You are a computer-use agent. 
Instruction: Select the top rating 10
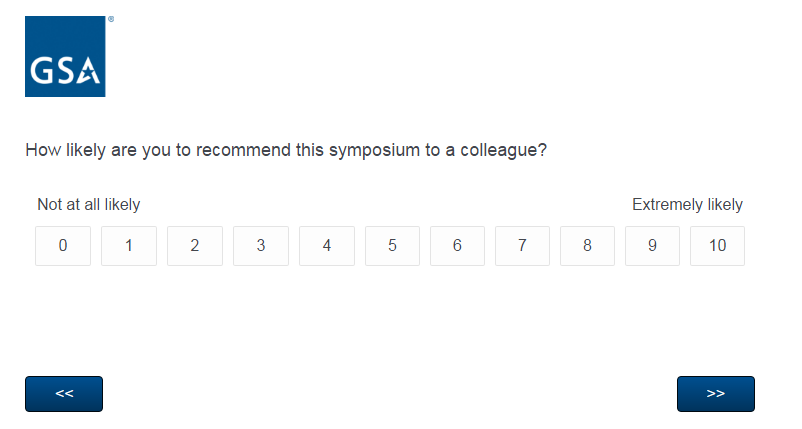[717, 246]
